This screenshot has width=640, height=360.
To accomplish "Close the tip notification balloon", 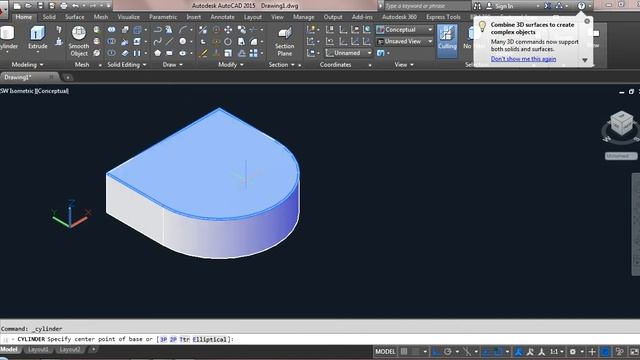I will [x=587, y=21].
